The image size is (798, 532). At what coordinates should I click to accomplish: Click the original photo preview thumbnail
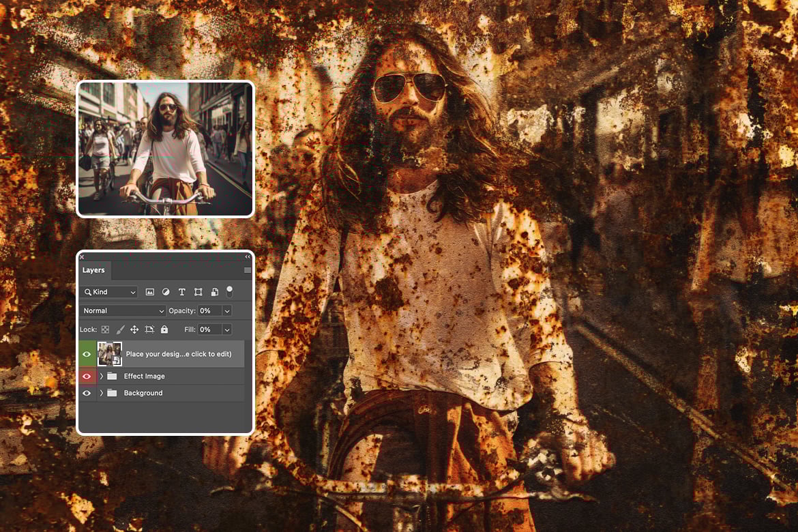(x=166, y=149)
